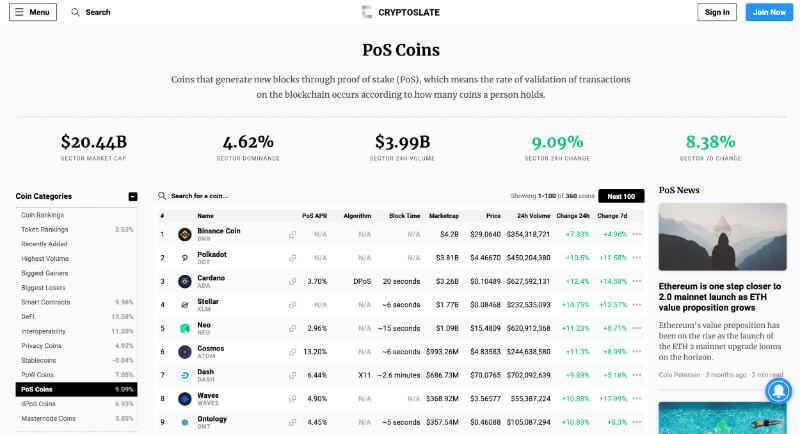The width and height of the screenshot is (800, 434).
Task: Select DeFi in coin categories
Action: coord(30,316)
